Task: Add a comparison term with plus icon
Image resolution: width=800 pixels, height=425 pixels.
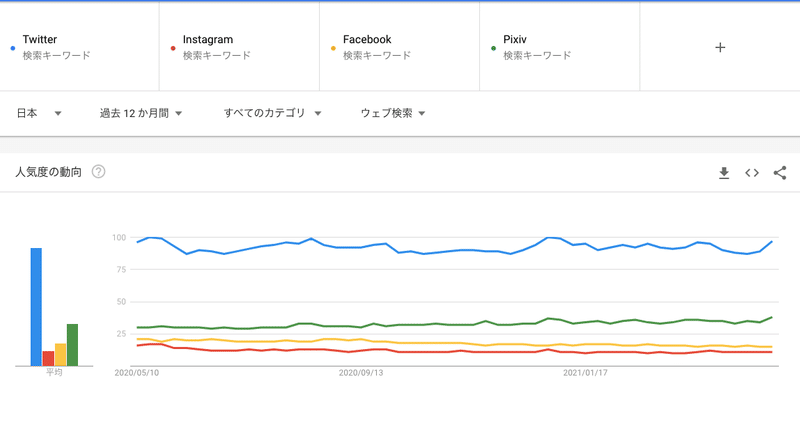Action: pyautogui.click(x=720, y=47)
